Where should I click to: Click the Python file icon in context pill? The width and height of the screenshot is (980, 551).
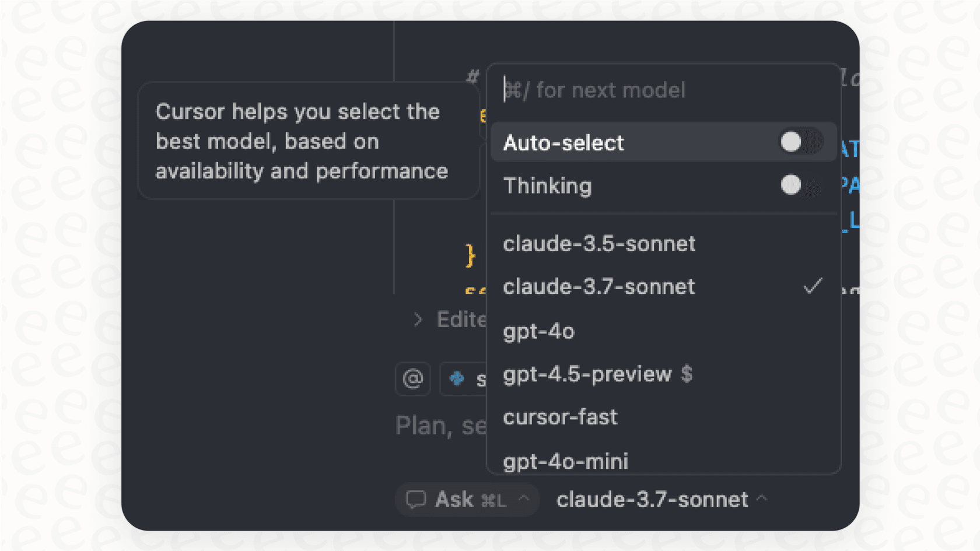(x=457, y=379)
